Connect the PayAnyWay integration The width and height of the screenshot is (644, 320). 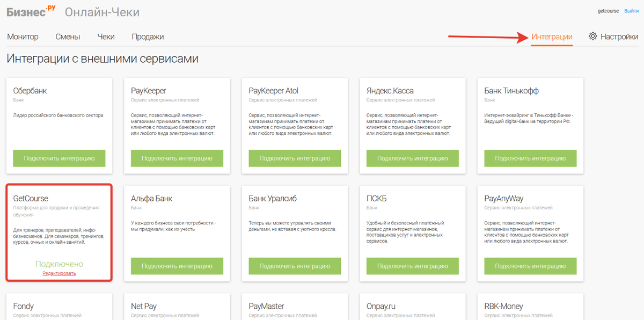[530, 266]
